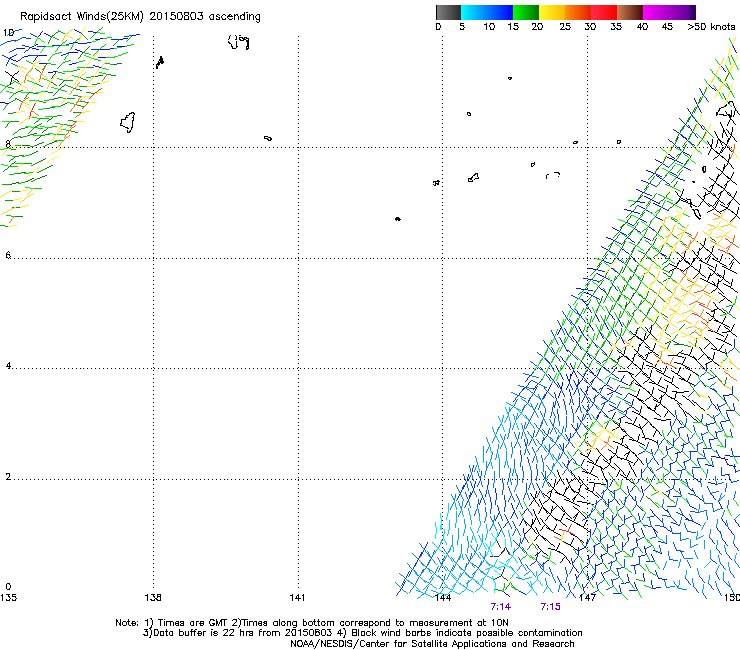This screenshot has width=740, height=650.
Task: Click the purple 7:14 time marker
Action: tap(500, 607)
